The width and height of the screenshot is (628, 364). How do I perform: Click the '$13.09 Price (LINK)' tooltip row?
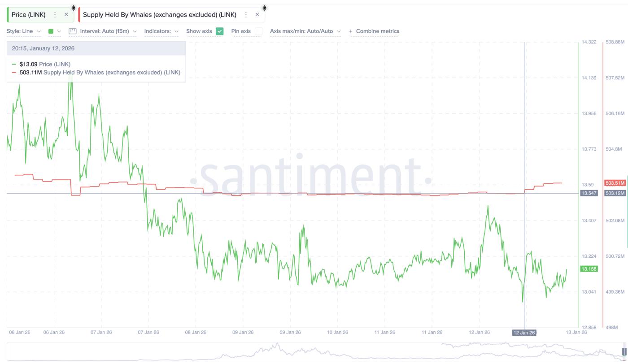coord(41,64)
